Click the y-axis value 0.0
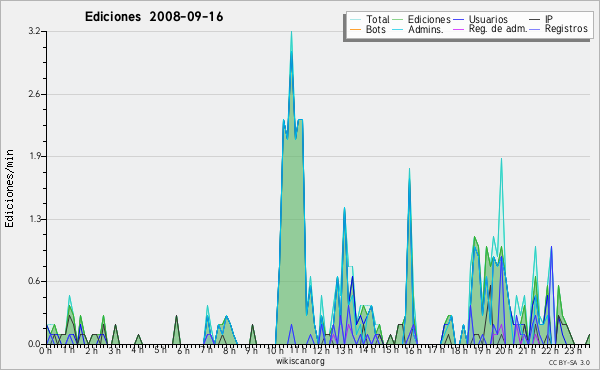 [34, 344]
